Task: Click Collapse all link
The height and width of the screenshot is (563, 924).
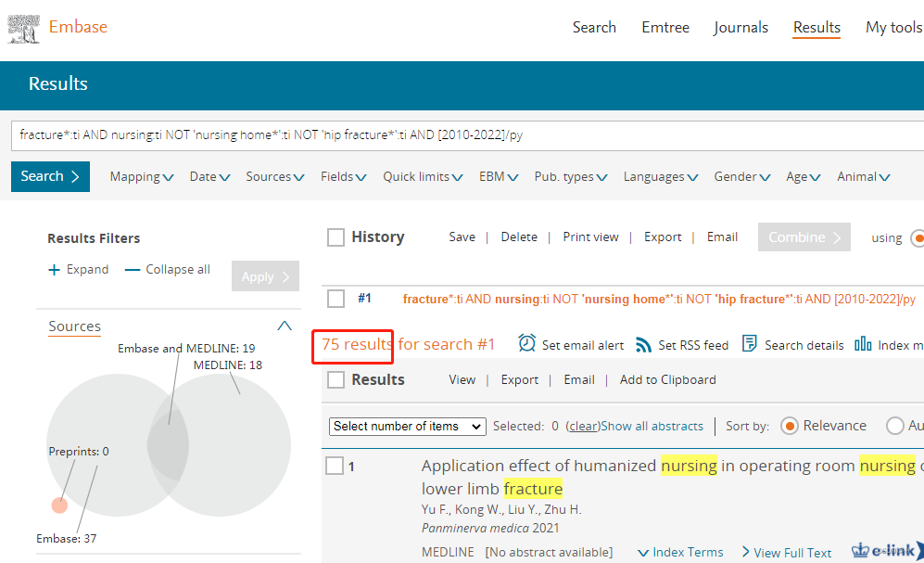Action: coord(177,269)
